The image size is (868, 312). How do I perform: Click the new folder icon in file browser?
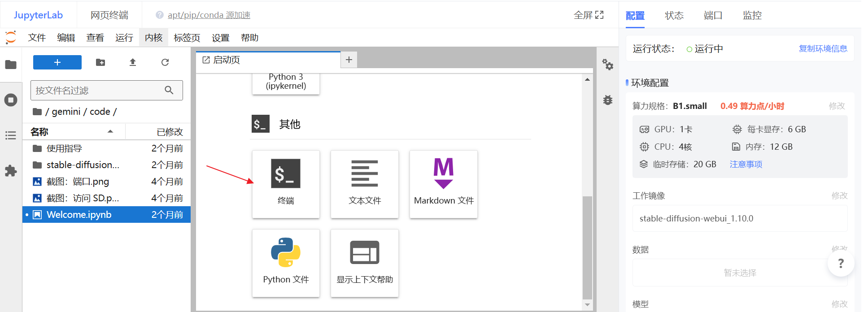pos(100,62)
